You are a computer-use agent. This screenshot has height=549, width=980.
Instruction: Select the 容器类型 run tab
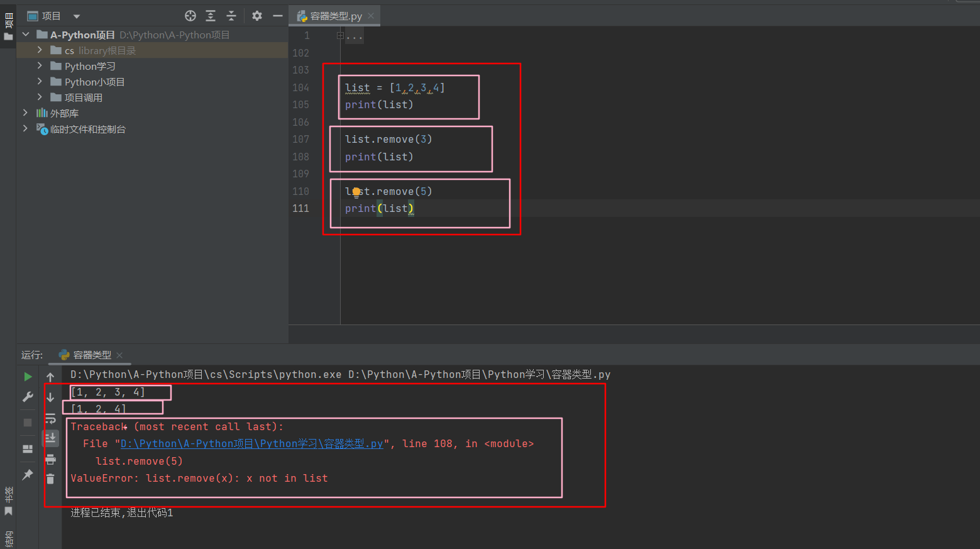[x=92, y=355]
